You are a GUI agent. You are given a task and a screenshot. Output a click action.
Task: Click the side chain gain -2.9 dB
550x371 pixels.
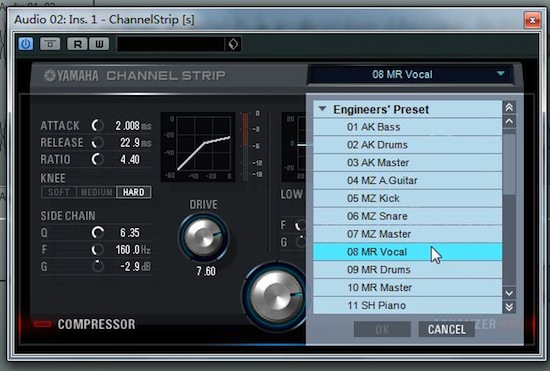click(x=135, y=267)
